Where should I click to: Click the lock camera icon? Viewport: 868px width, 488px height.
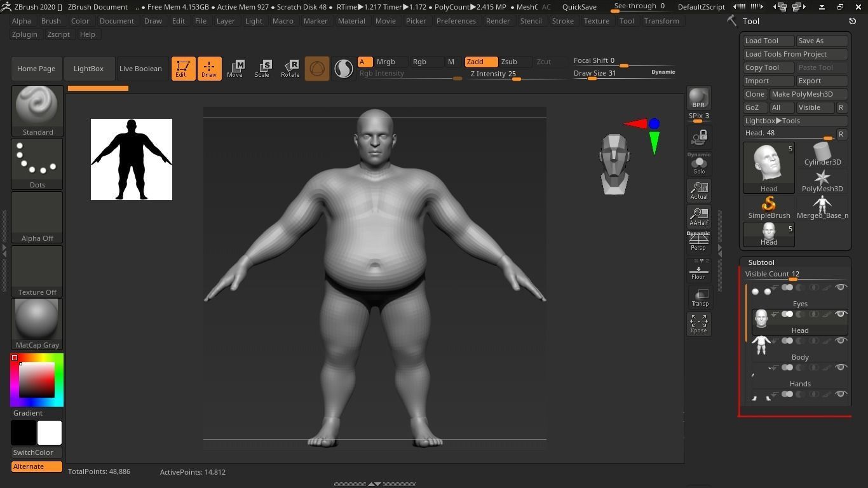click(699, 137)
